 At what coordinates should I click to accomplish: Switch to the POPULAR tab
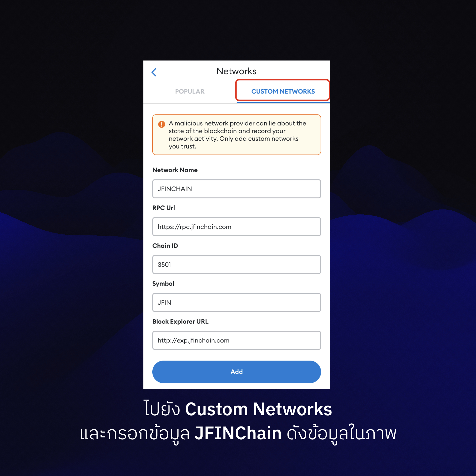click(x=190, y=91)
